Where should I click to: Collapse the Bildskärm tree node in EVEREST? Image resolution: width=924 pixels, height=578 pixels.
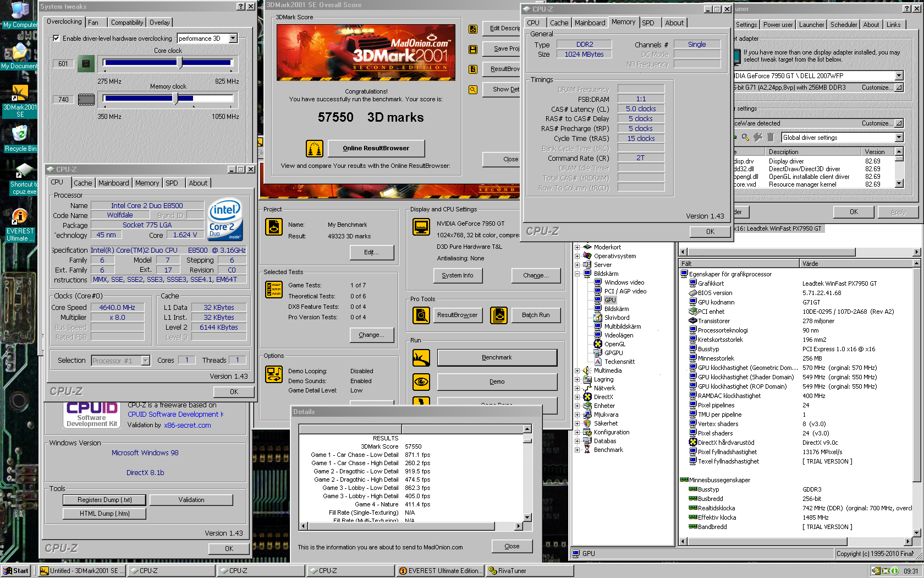(x=577, y=274)
